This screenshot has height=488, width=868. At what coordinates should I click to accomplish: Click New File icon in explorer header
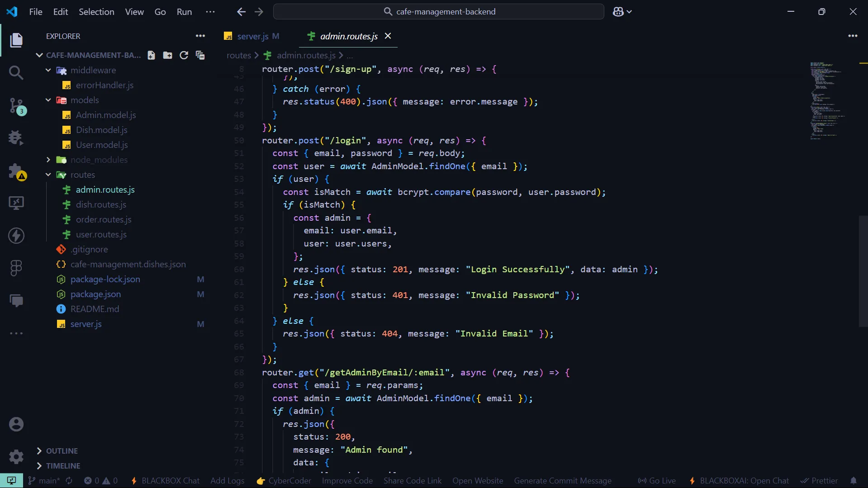click(x=151, y=55)
